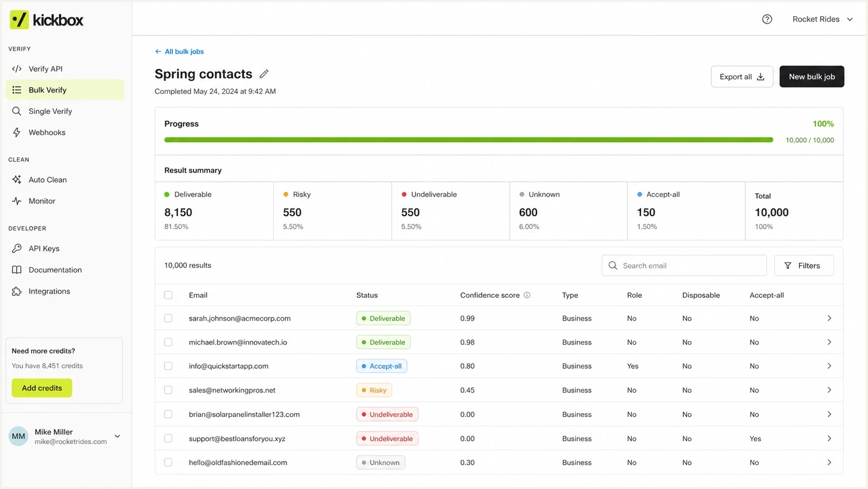Click the Yes Accept-all value for support@bestloansforyou.xyz
Image resolution: width=868 pixels, height=489 pixels.
[755, 439]
